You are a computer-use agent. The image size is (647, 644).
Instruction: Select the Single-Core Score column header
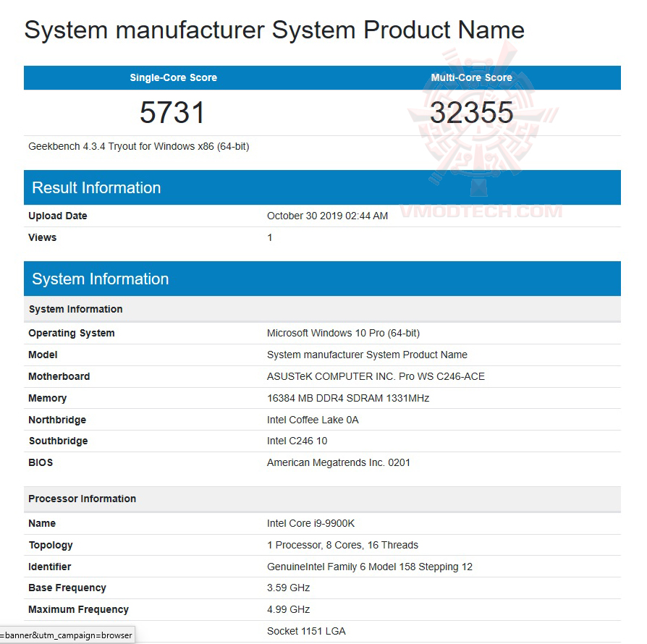coord(173,77)
